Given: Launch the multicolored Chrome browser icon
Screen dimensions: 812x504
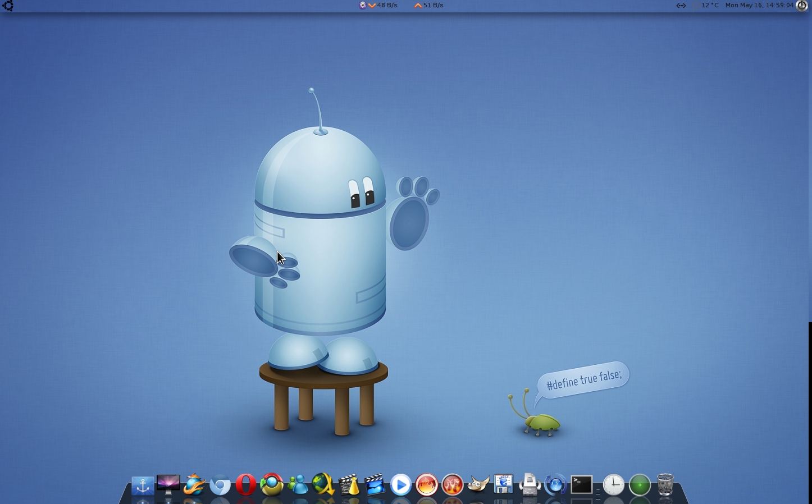Looking at the screenshot, I should pos(272,485).
